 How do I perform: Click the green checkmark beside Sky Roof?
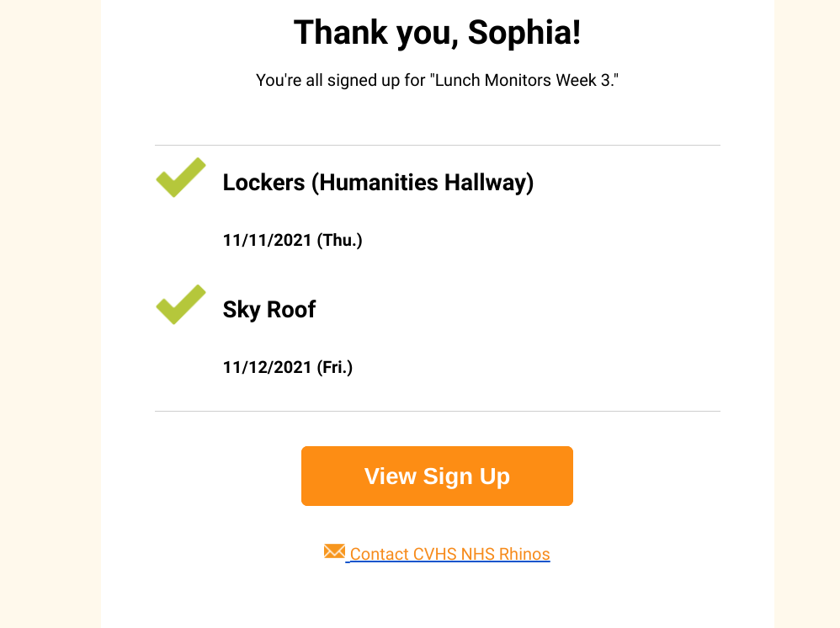[x=181, y=305]
